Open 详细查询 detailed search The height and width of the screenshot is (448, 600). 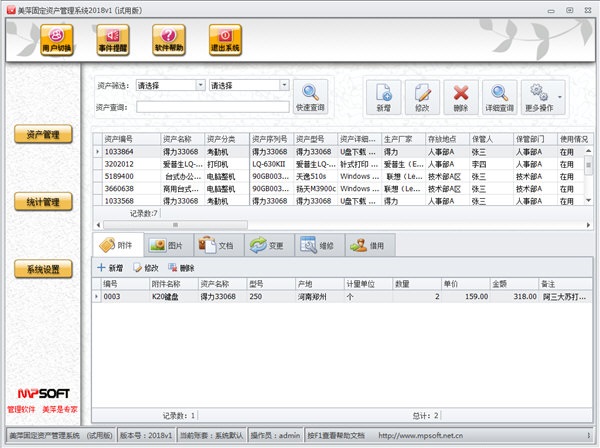(499, 97)
